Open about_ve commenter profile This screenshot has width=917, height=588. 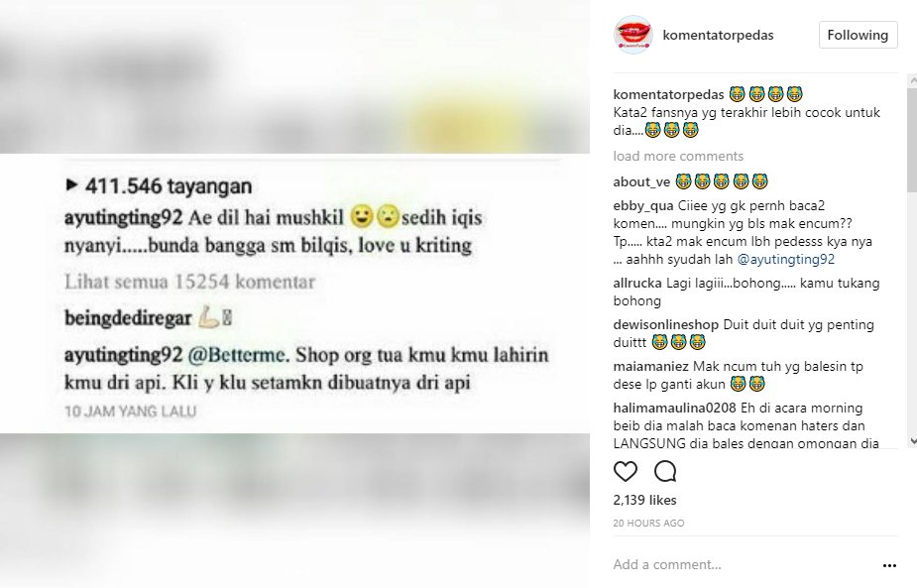tap(641, 182)
